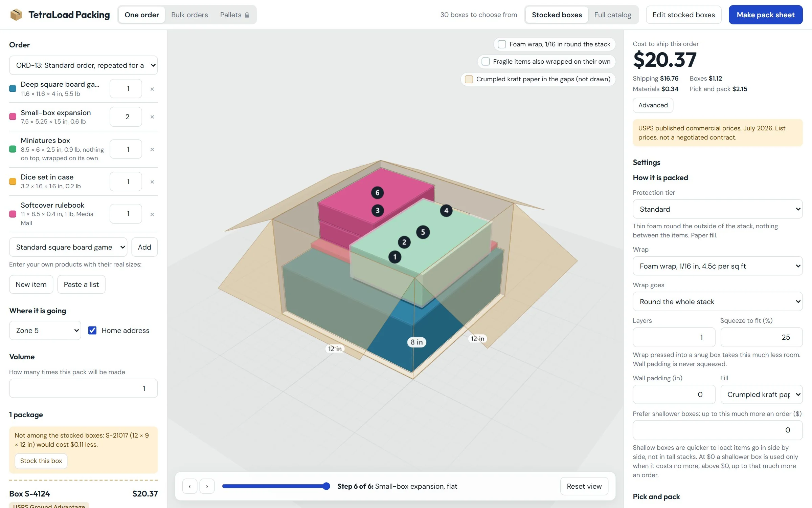Open Standard square board game product dropdown
Screen dimensions: 812x508
68,247
